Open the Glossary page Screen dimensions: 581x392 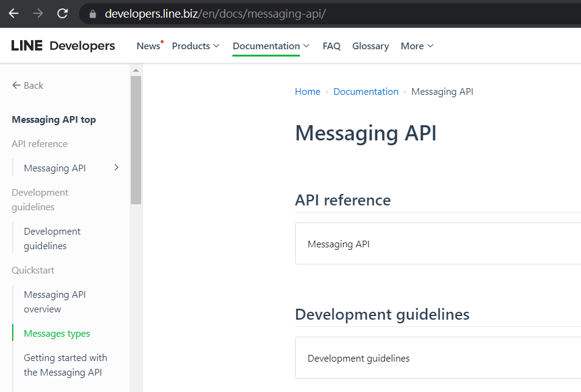pyautogui.click(x=371, y=46)
